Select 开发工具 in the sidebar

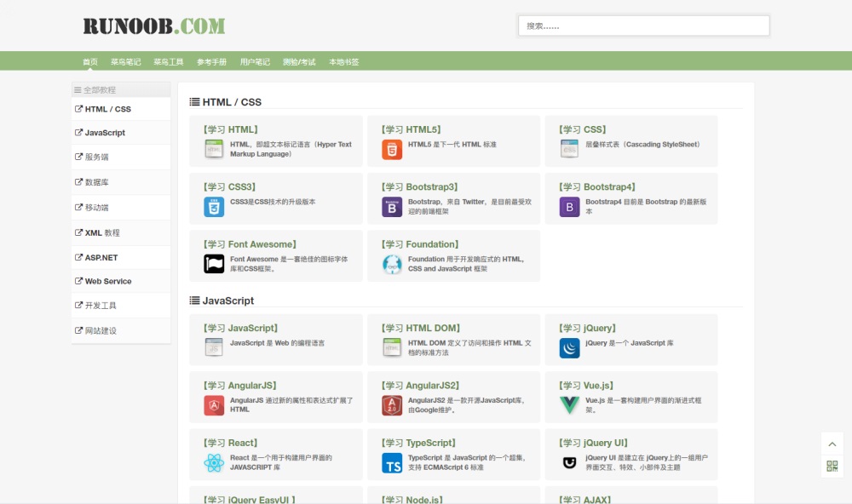pos(121,306)
